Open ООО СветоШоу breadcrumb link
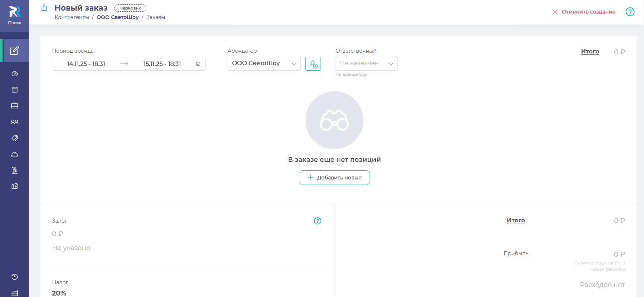This screenshot has width=644, height=297. 117,17
